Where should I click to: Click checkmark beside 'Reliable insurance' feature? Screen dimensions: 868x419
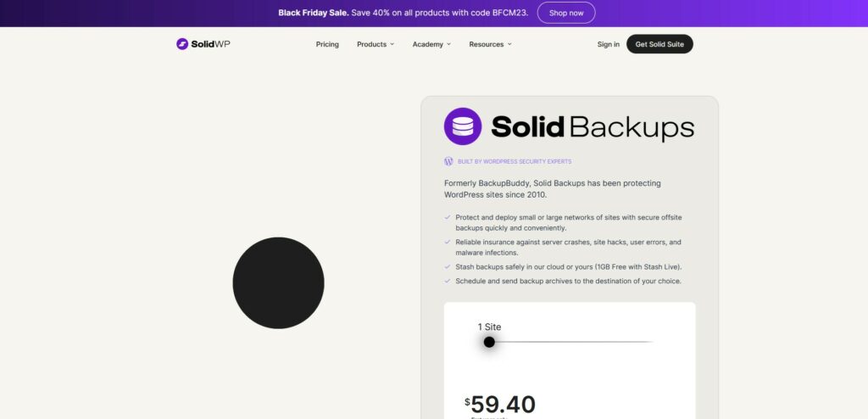448,242
